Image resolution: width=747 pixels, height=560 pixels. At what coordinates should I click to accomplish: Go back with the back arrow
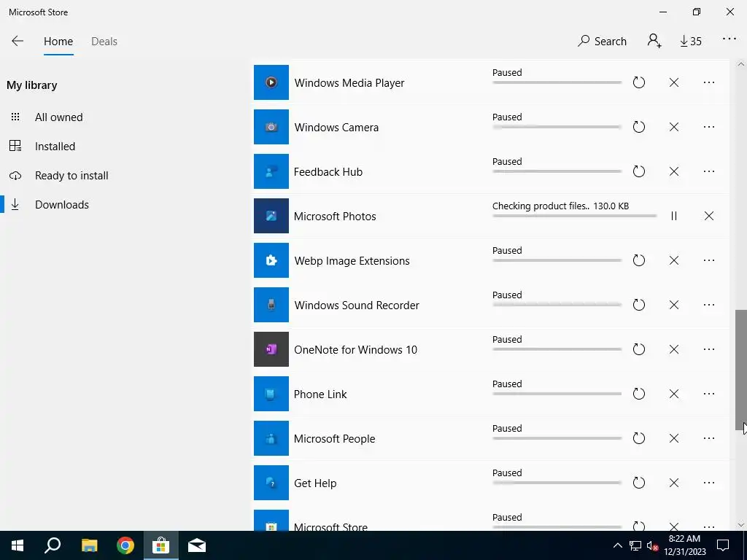18,41
